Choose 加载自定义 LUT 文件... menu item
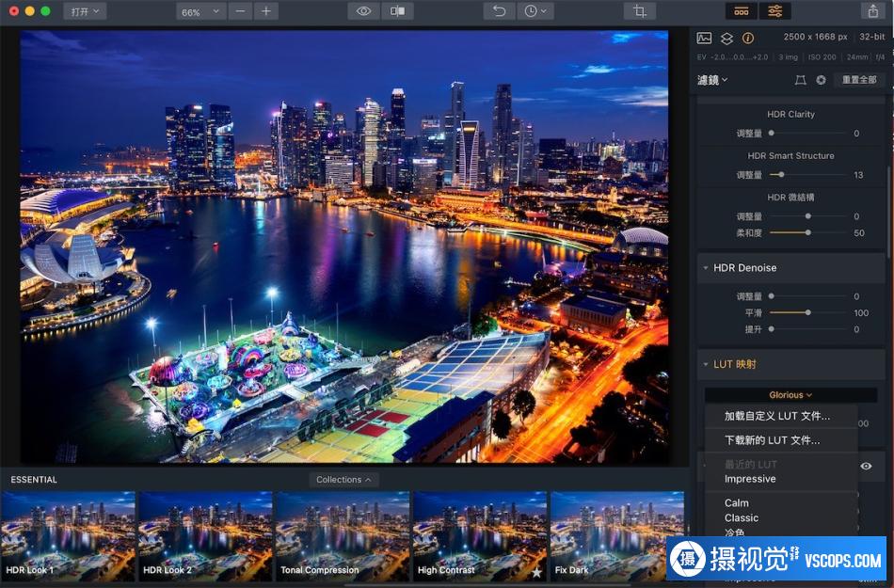This screenshot has width=894, height=588. [x=777, y=416]
